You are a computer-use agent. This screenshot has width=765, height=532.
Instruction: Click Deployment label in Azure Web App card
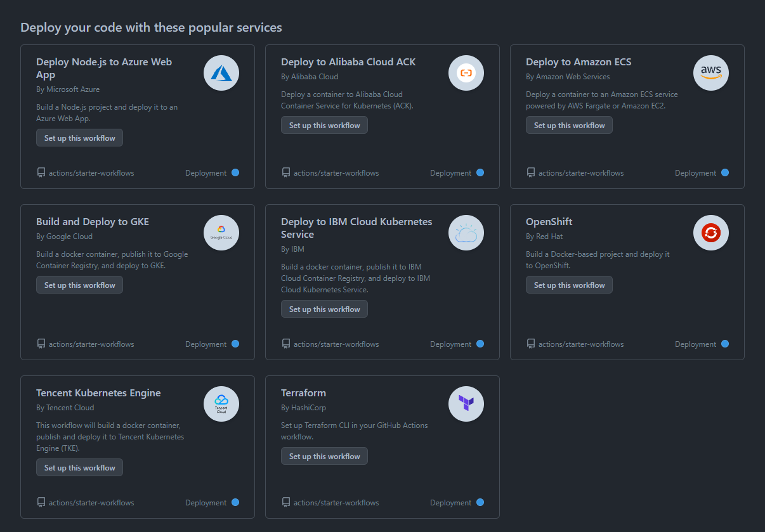206,173
